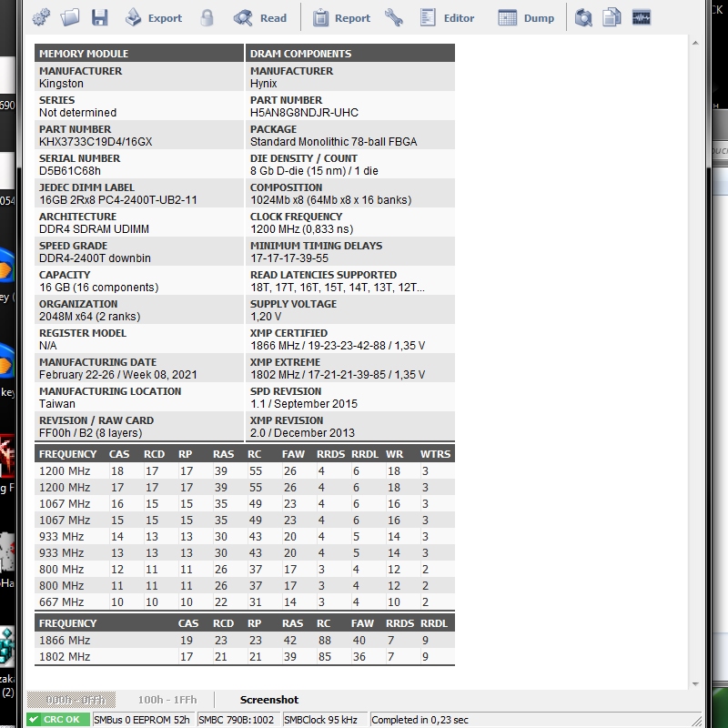
Task: Open a file with the folder icon
Action: [x=70, y=17]
